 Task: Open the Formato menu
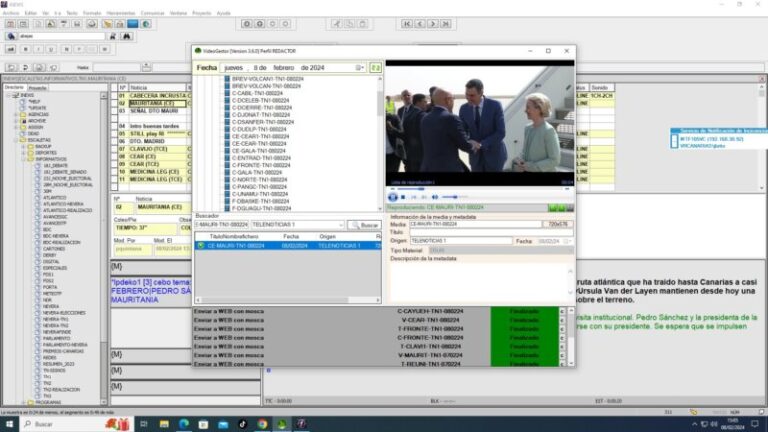pyautogui.click(x=92, y=13)
